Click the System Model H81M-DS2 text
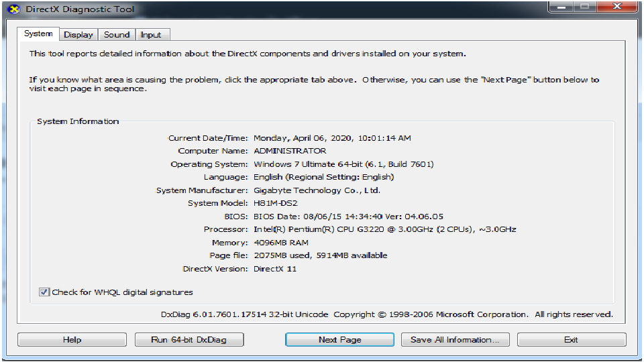The height and width of the screenshot is (362, 644). pyautogui.click(x=276, y=203)
